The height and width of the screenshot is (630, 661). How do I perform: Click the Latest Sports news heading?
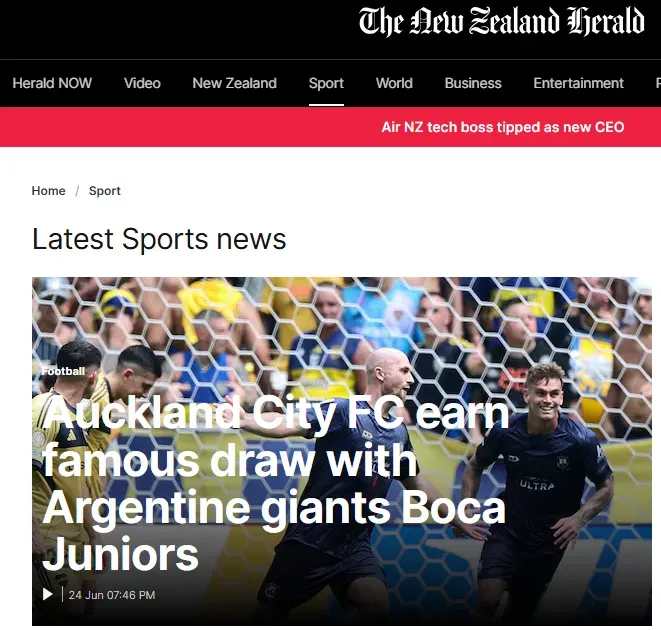coord(159,239)
